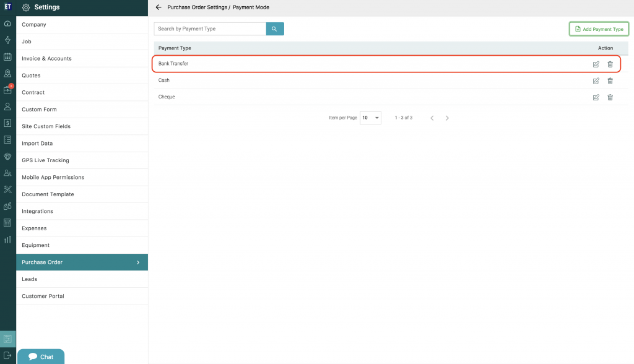Open the calendar icon in sidebar
634x364 pixels.
(7, 56)
